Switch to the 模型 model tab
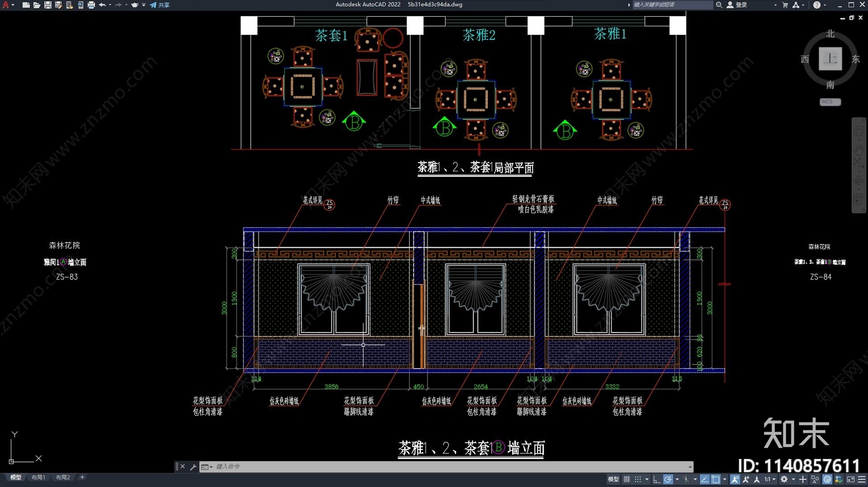This screenshot has height=487, width=868. coord(16,477)
